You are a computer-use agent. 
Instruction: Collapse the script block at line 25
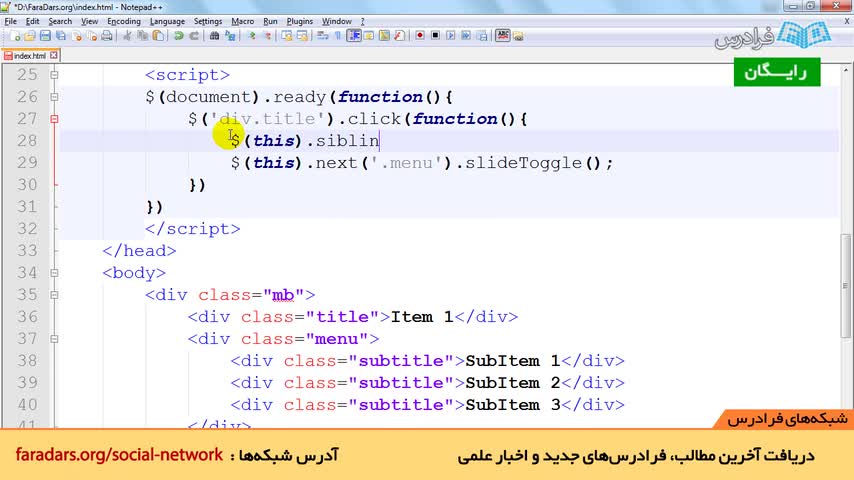click(54, 75)
